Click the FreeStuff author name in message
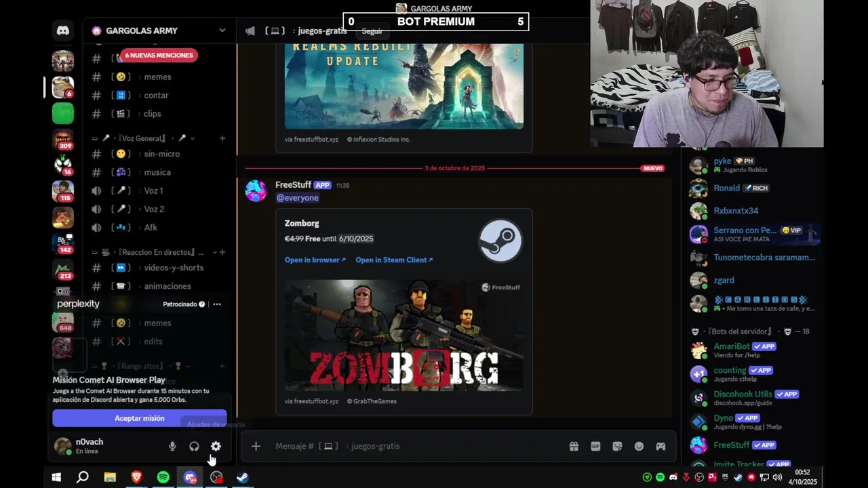Image resolution: width=868 pixels, height=488 pixels. tap(293, 185)
